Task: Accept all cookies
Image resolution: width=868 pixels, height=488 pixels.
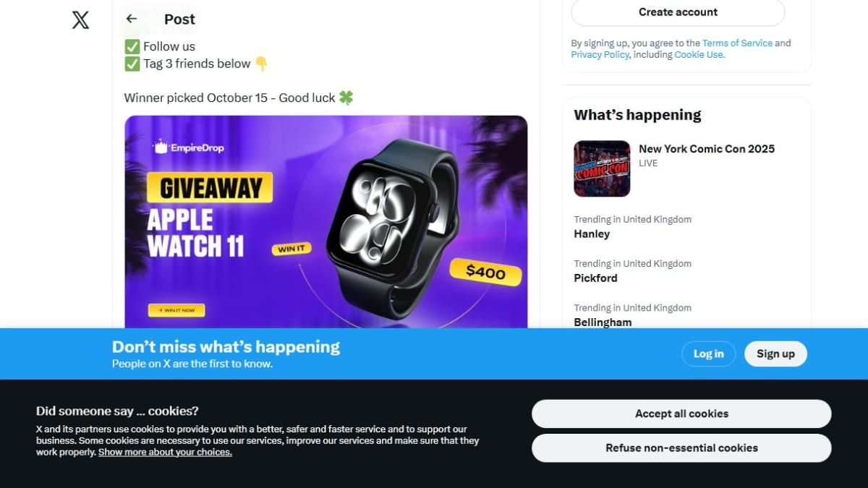Action: tap(681, 414)
